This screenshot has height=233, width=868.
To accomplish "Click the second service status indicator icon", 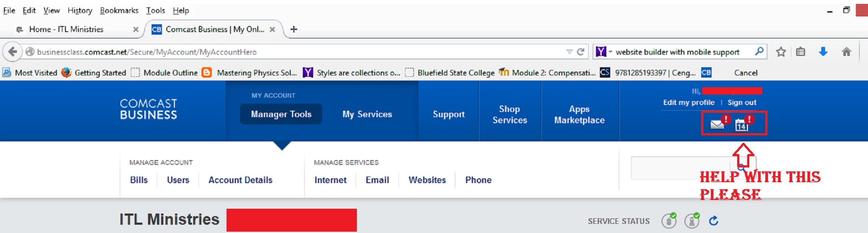I will (692, 220).
